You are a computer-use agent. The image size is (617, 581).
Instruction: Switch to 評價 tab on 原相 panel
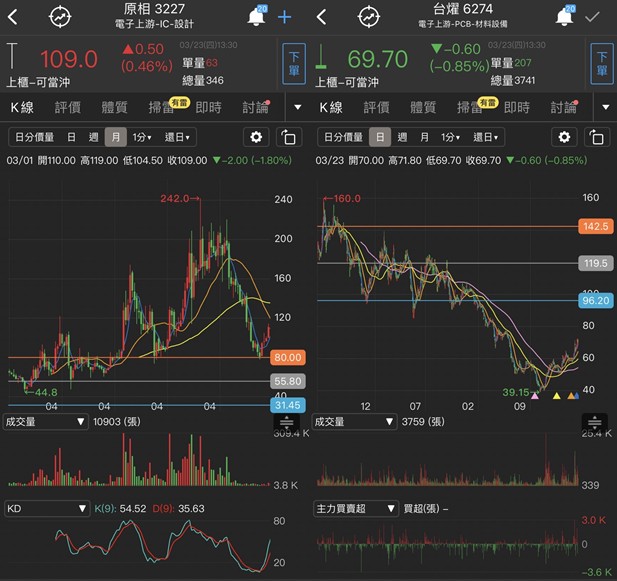tap(68, 107)
